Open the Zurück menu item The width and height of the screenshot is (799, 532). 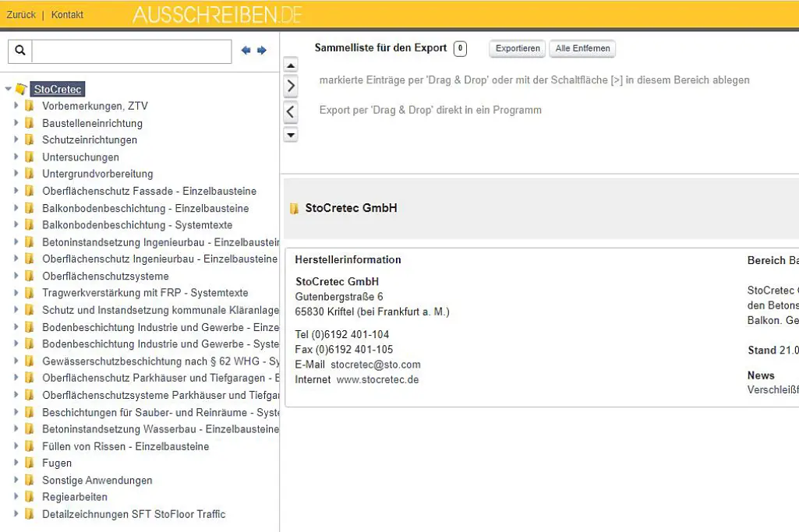click(20, 14)
